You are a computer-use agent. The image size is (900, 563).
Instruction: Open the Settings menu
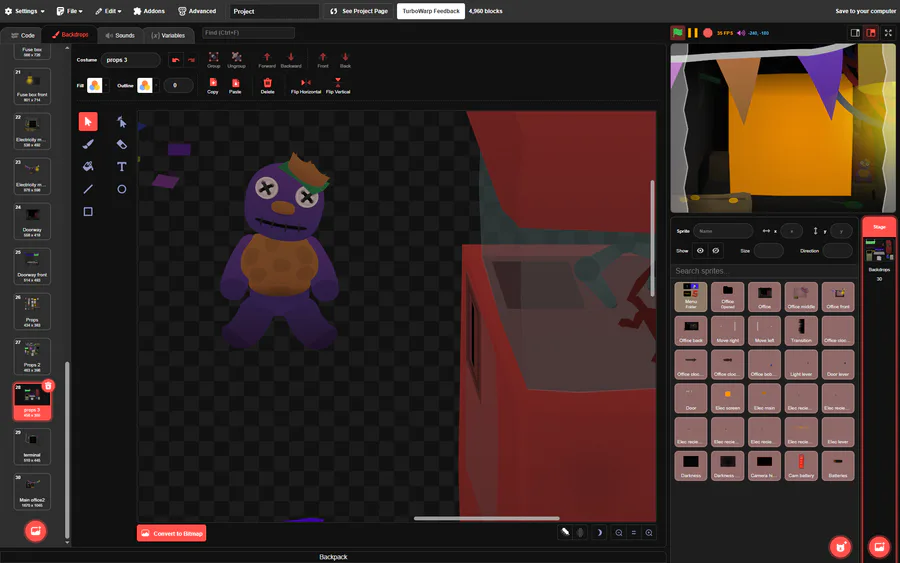click(25, 11)
